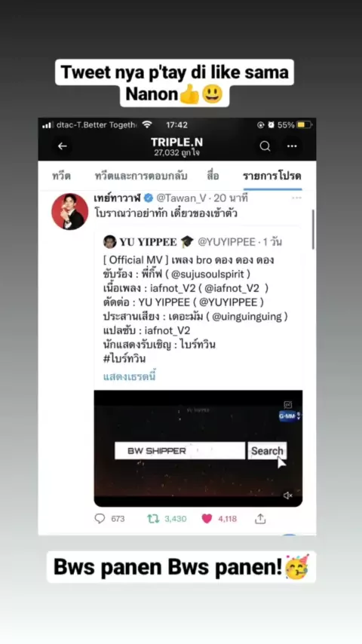Switch to the ทวีต tab
The width and height of the screenshot is (362, 644).
tap(62, 176)
